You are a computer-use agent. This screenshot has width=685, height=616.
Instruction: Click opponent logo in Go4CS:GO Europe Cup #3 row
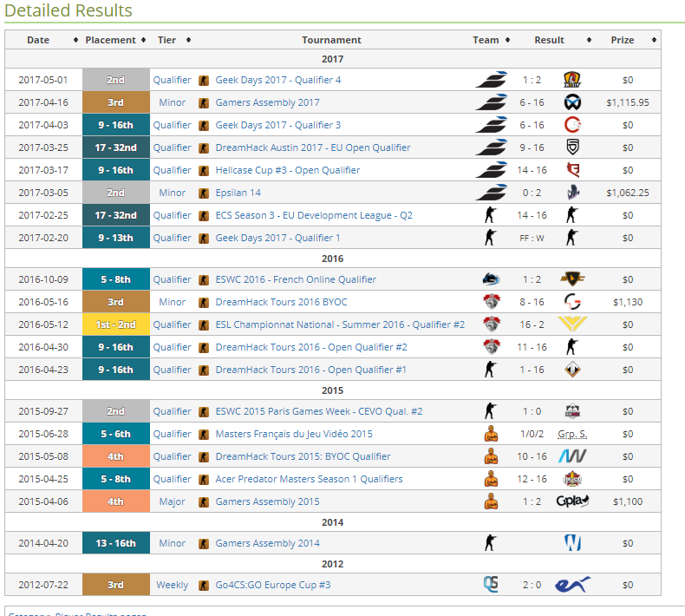pos(572,585)
